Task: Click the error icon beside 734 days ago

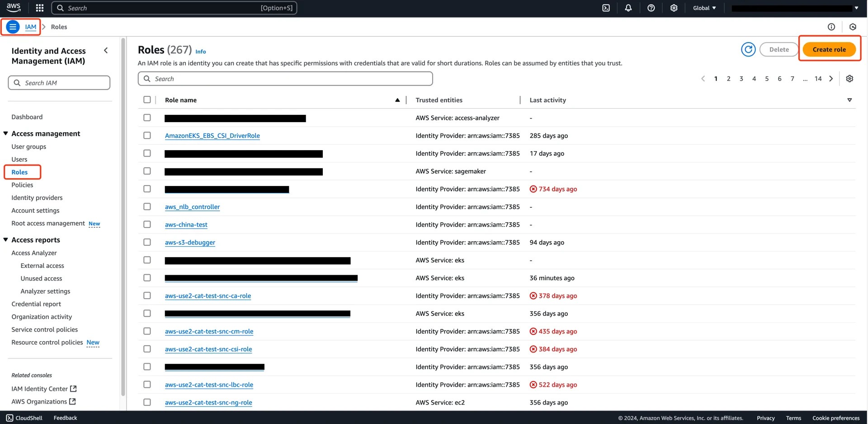Action: [x=533, y=189]
